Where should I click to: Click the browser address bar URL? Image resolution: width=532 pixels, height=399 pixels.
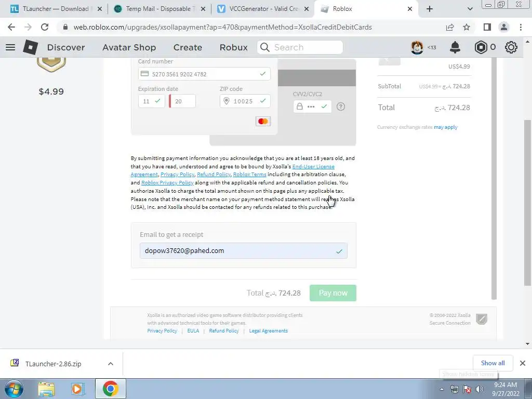pos(222,27)
